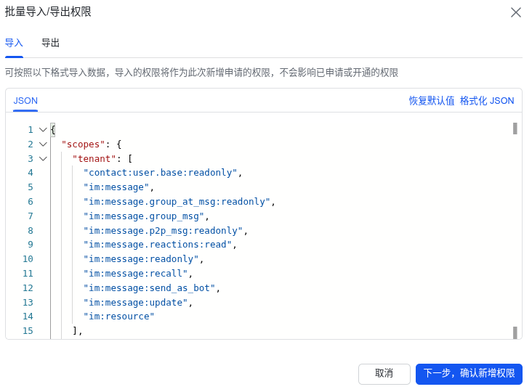Click line number 8 in the gutter
532x392 pixels.
(x=30, y=230)
